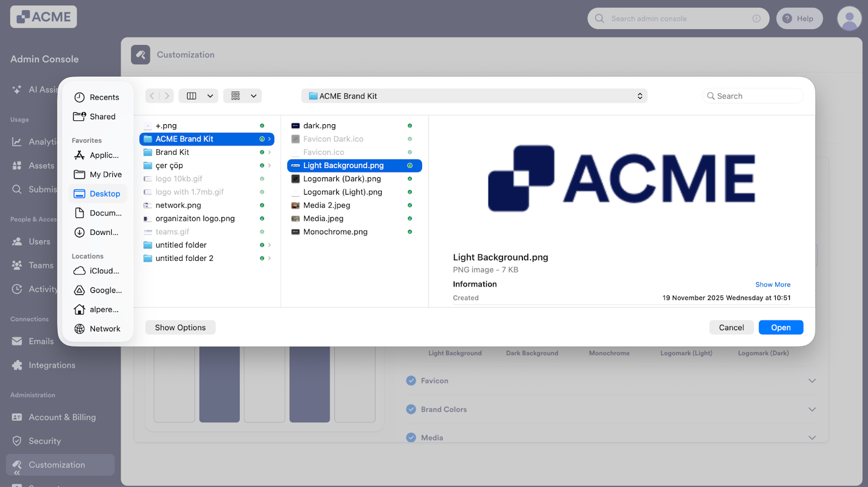Open the user profile avatar
868x487 pixels.
pyautogui.click(x=850, y=18)
